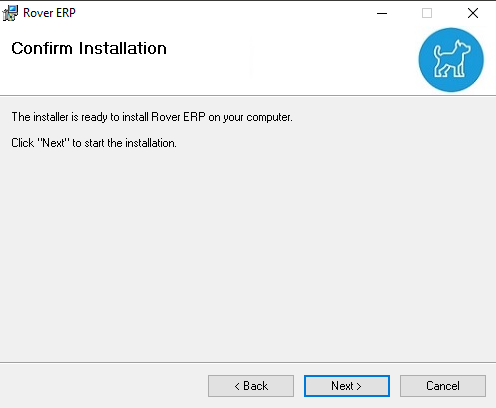Close the Rover ERP installer with the X

(x=473, y=13)
